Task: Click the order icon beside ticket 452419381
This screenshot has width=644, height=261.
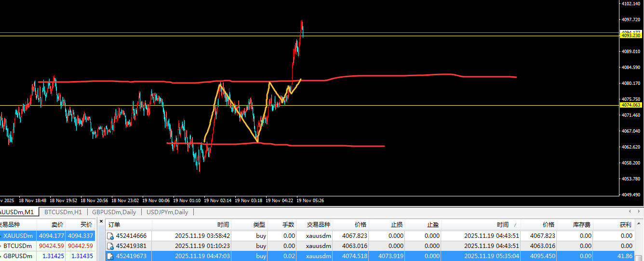Action: click(110, 246)
